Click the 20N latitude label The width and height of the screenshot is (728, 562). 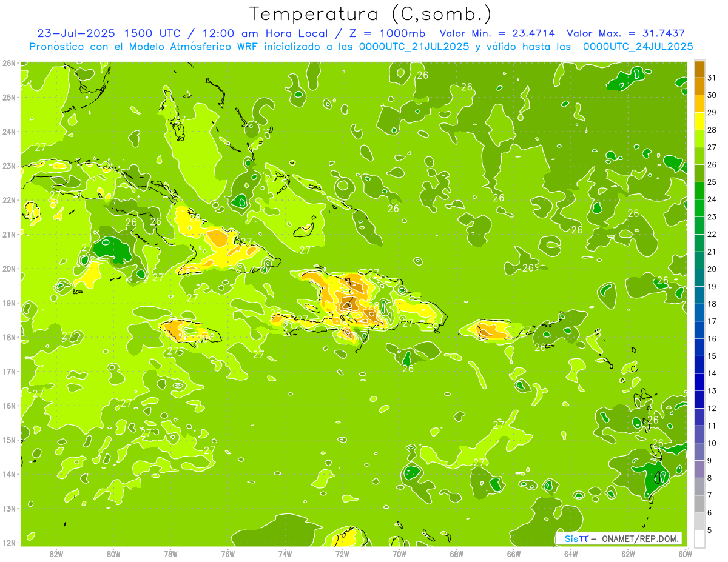point(9,269)
